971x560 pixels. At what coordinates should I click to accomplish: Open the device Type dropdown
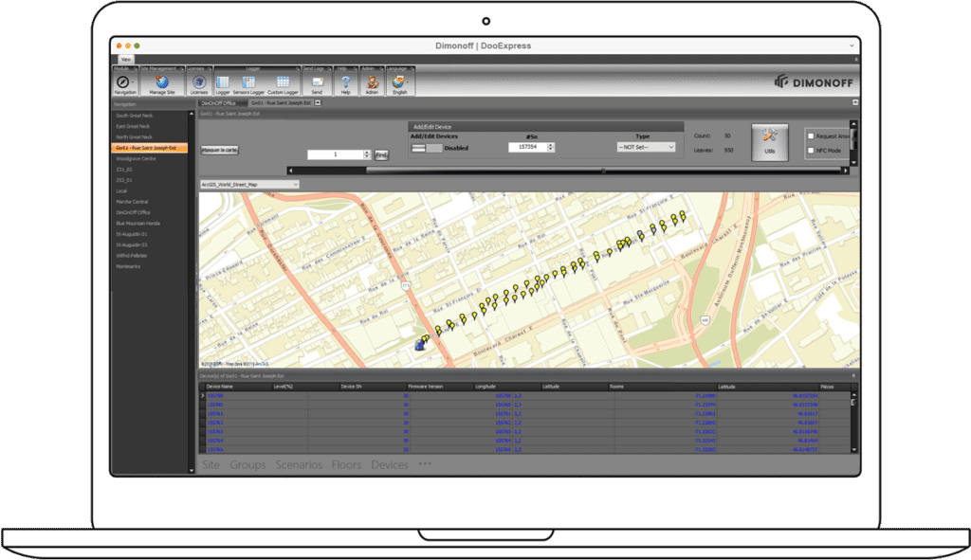(x=646, y=148)
